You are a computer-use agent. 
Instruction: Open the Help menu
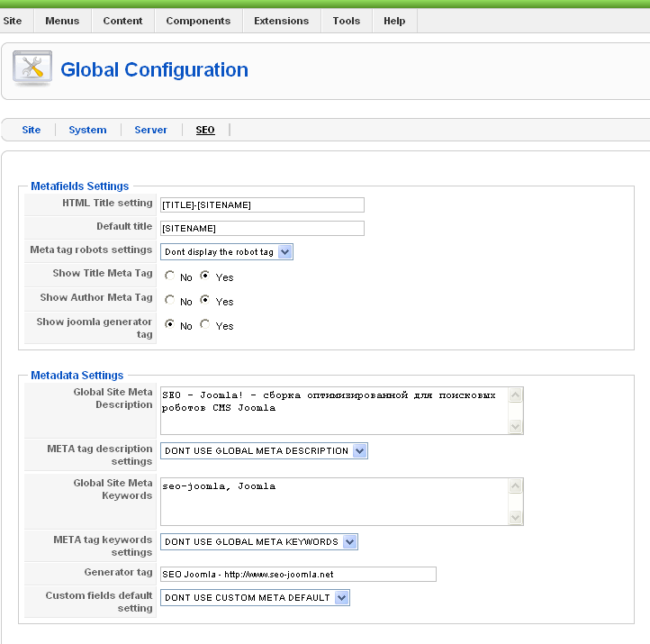pos(394,21)
